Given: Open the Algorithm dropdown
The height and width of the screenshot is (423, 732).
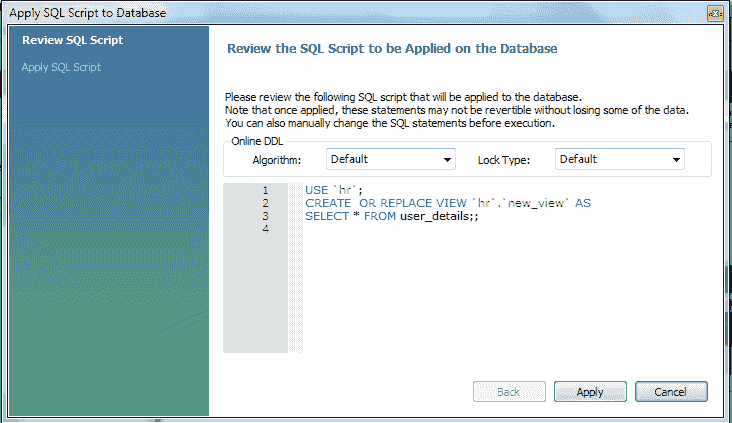Looking at the screenshot, I should [391, 159].
